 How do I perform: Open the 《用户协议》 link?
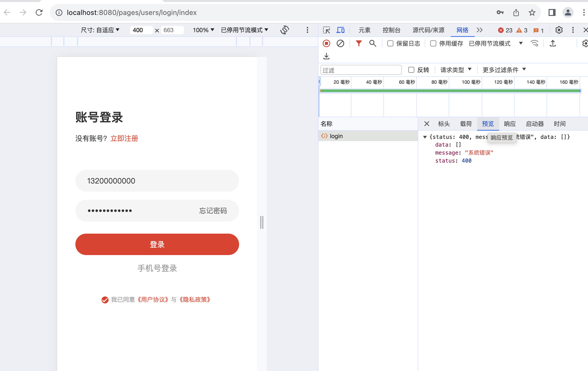[x=153, y=300]
